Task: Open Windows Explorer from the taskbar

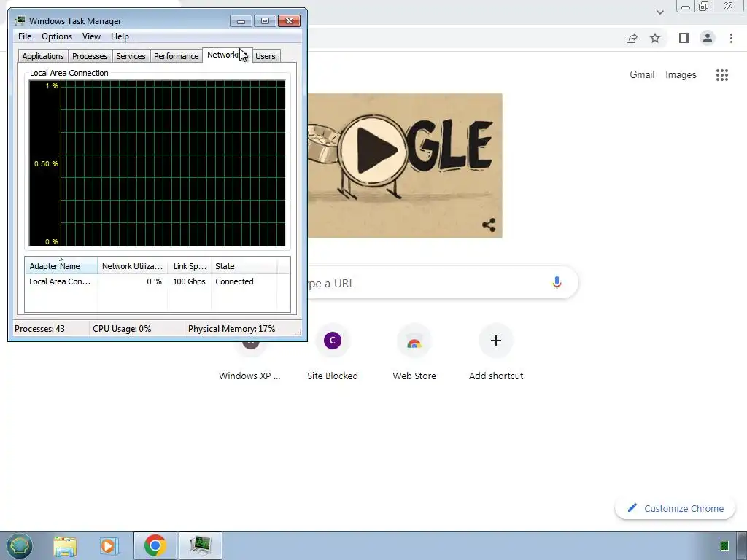Action: pyautogui.click(x=65, y=545)
